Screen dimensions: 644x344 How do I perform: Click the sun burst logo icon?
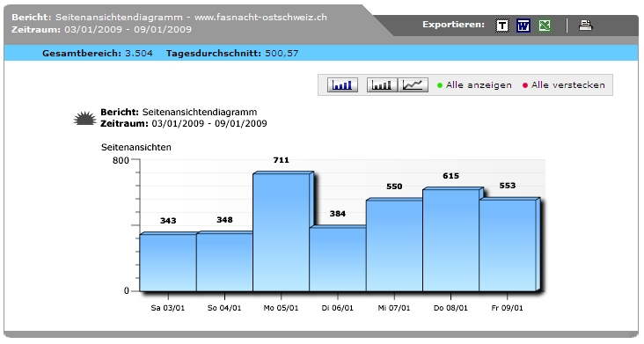84,118
